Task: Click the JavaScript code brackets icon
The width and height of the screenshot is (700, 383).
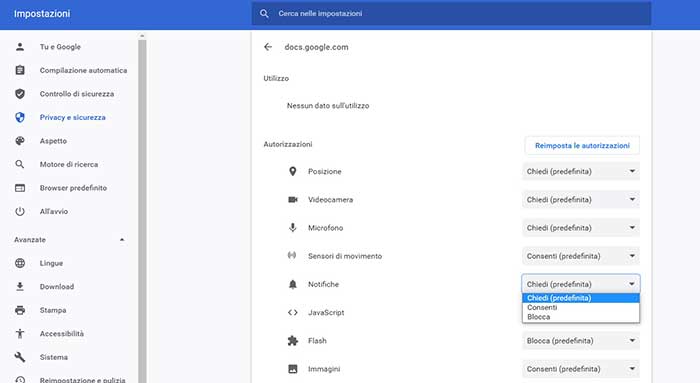Action: pos(292,312)
